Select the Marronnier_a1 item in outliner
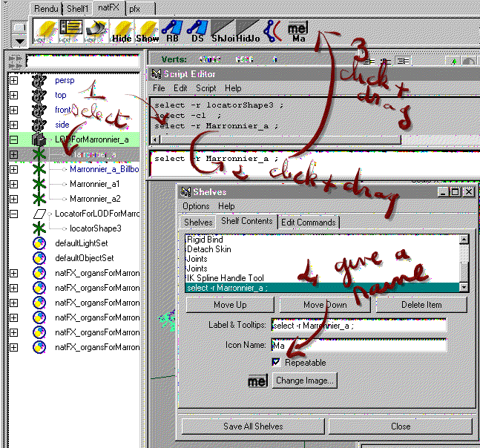 (x=94, y=184)
